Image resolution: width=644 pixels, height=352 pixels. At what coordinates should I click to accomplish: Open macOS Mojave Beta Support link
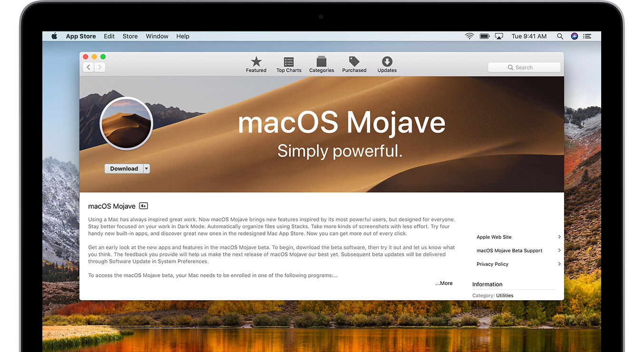(x=509, y=251)
